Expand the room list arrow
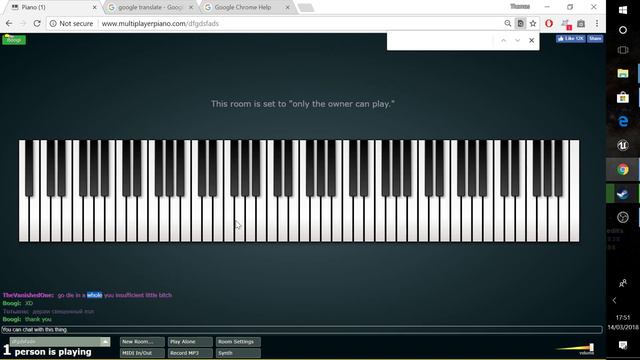 pyautogui.click(x=105, y=342)
